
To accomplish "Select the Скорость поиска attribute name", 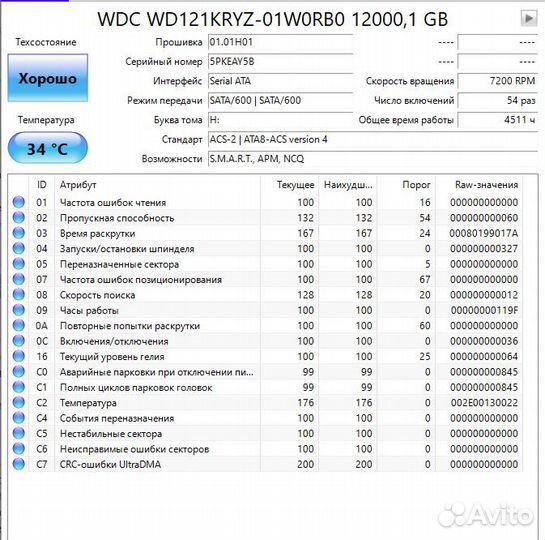I will click(97, 295).
